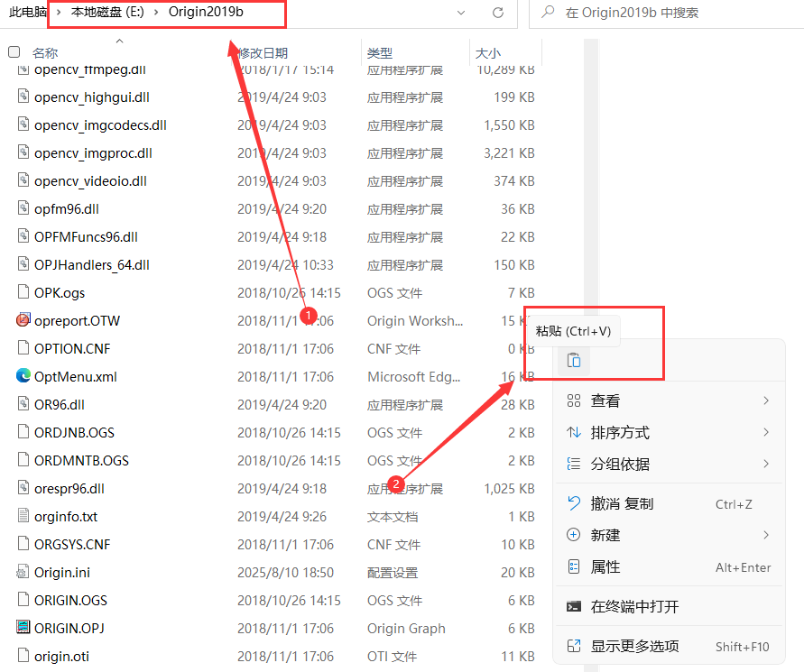Click the opfm96.dll file icon

(23, 207)
